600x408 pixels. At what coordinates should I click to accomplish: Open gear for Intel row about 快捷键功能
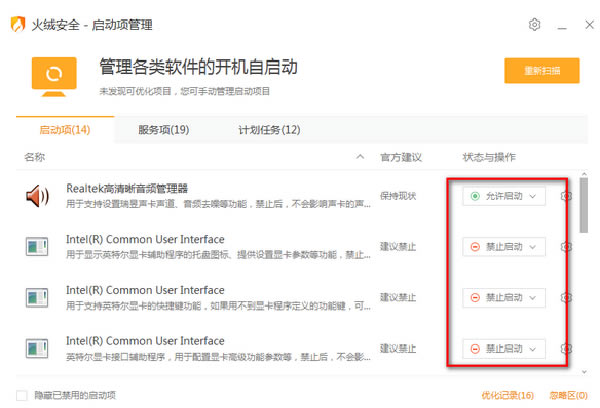click(566, 297)
